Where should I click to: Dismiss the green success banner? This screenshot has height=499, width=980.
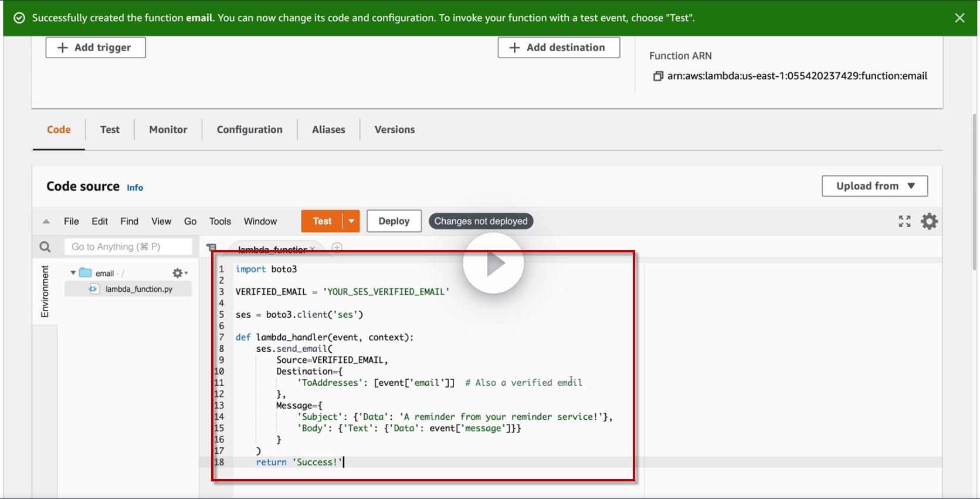959,18
